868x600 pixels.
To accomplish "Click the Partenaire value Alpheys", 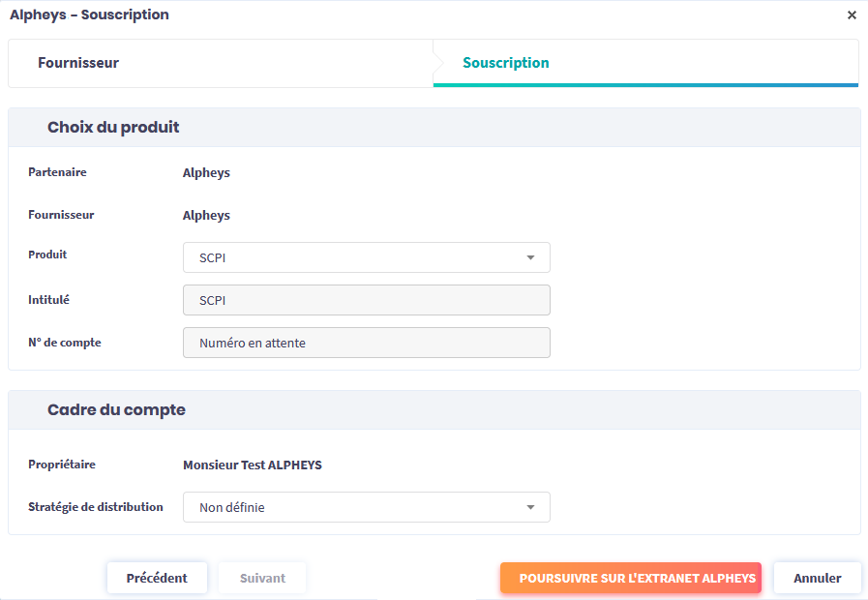I will (x=206, y=173).
